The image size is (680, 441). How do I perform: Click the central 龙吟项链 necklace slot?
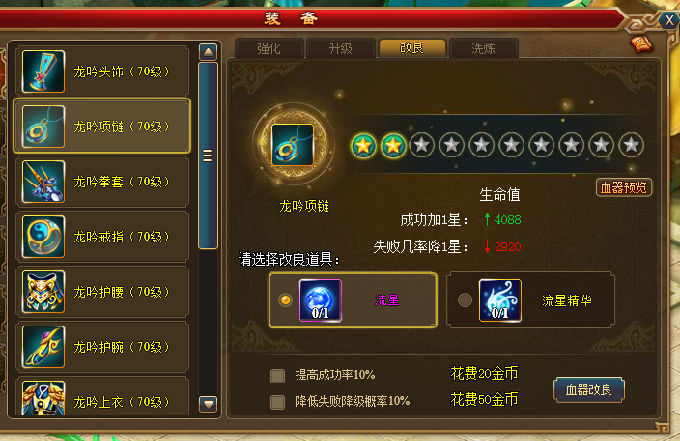click(292, 145)
